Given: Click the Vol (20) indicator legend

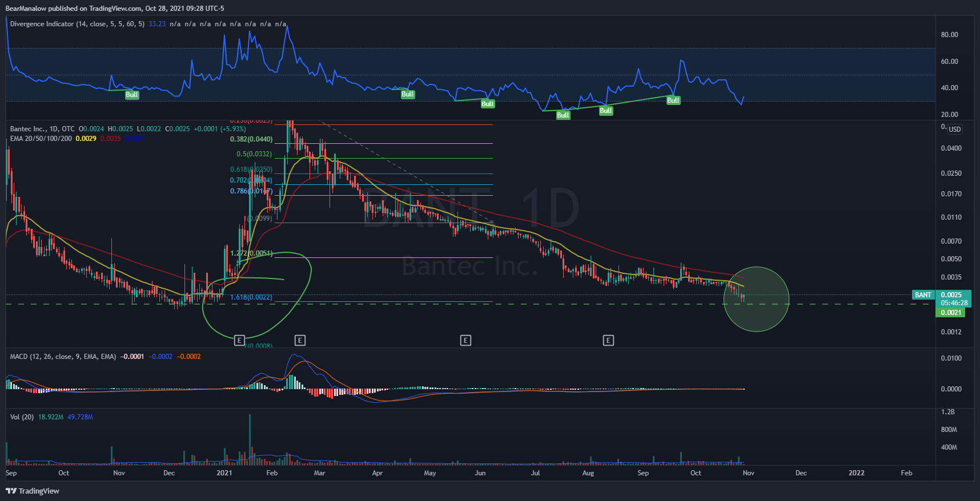Looking at the screenshot, I should pos(22,417).
